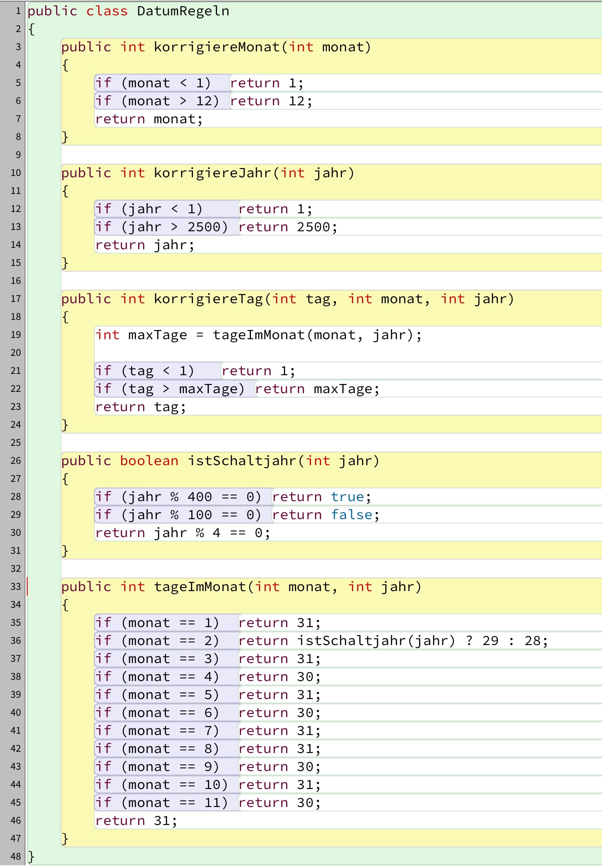The width and height of the screenshot is (602, 868).
Task: Place cursor on korrigiereMonat method name
Action: coord(217,47)
